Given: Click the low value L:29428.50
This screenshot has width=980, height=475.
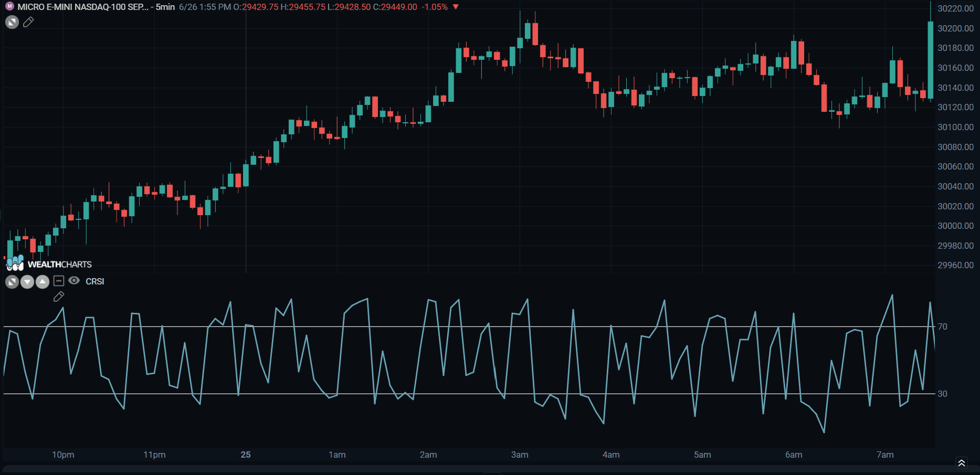Looking at the screenshot, I should coord(349,7).
